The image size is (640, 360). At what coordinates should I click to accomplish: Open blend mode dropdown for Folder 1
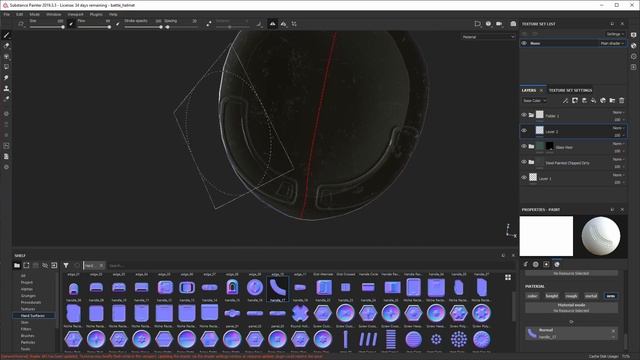(618, 112)
